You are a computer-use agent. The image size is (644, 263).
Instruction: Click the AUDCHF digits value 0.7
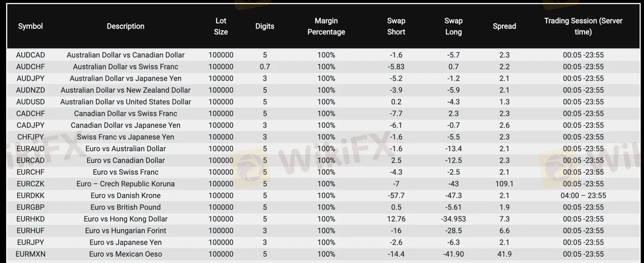pyautogui.click(x=265, y=66)
